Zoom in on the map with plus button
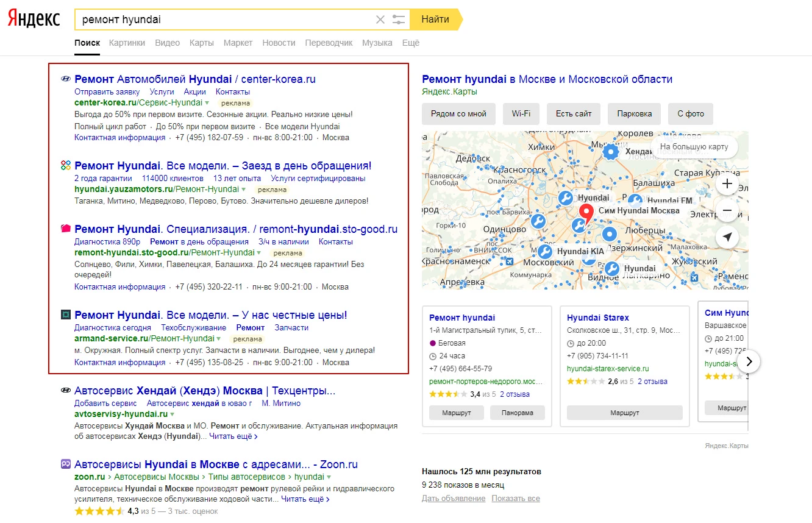Screen dimensions: 812x523 coord(727,184)
